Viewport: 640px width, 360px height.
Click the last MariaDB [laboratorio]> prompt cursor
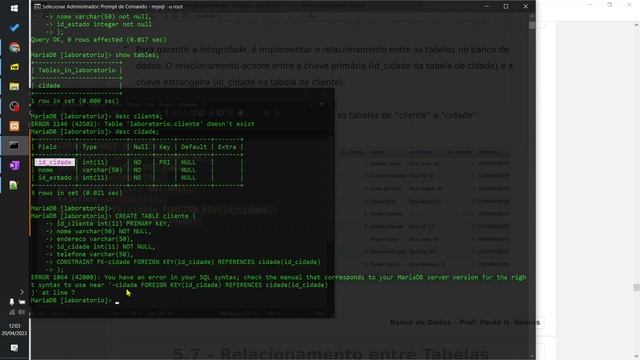pos(117,301)
